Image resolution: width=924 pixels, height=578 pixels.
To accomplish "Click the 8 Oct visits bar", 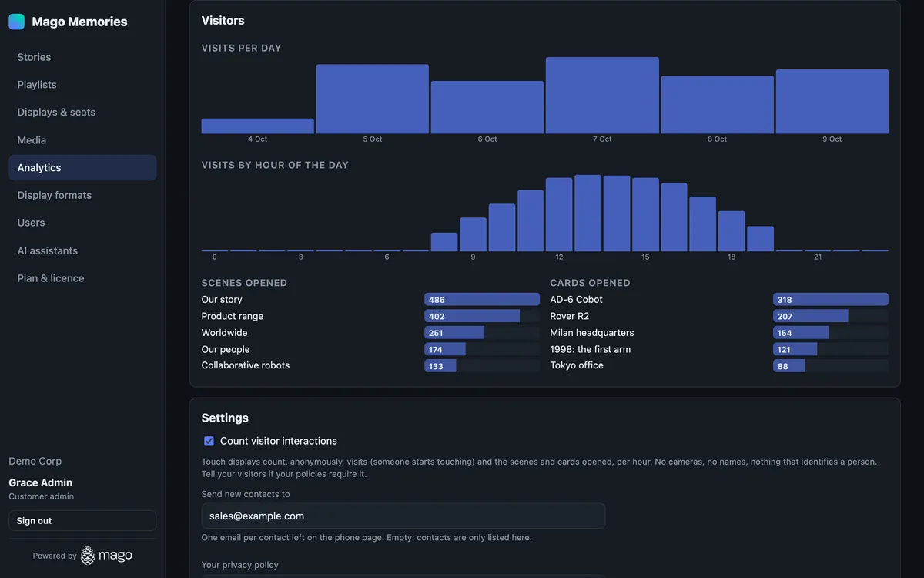I will pos(718,105).
